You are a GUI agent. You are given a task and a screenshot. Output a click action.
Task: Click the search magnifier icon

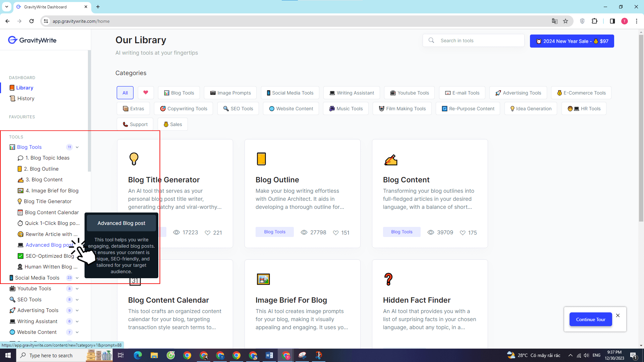(431, 40)
